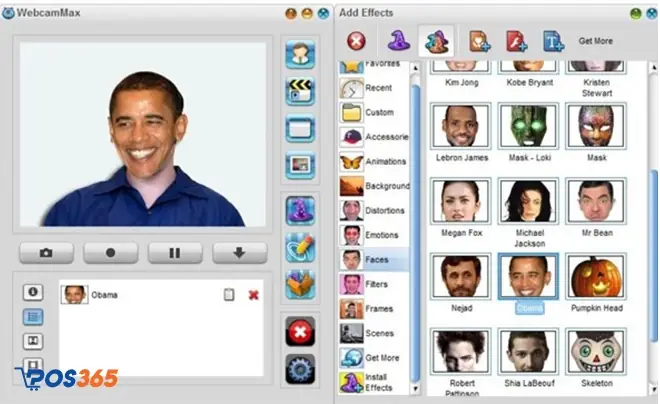Select the Faces category
Viewport: 660px width, 404px height.
point(374,260)
